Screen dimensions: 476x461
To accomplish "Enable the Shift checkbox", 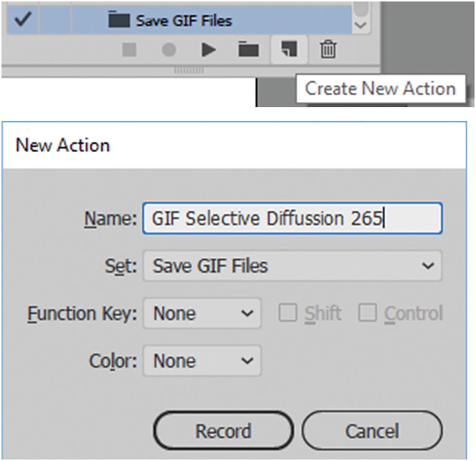I will coord(288,313).
